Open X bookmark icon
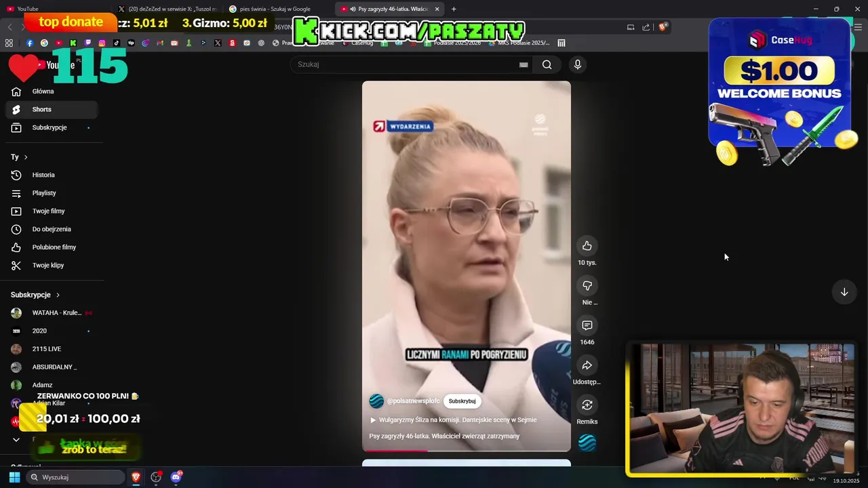Screen dimensions: 868x488 click(x=218, y=43)
